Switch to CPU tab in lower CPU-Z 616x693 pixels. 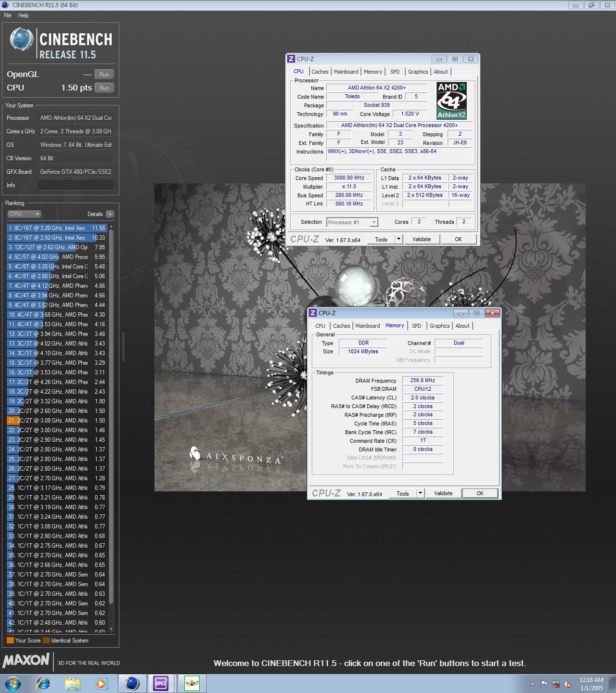pos(320,326)
